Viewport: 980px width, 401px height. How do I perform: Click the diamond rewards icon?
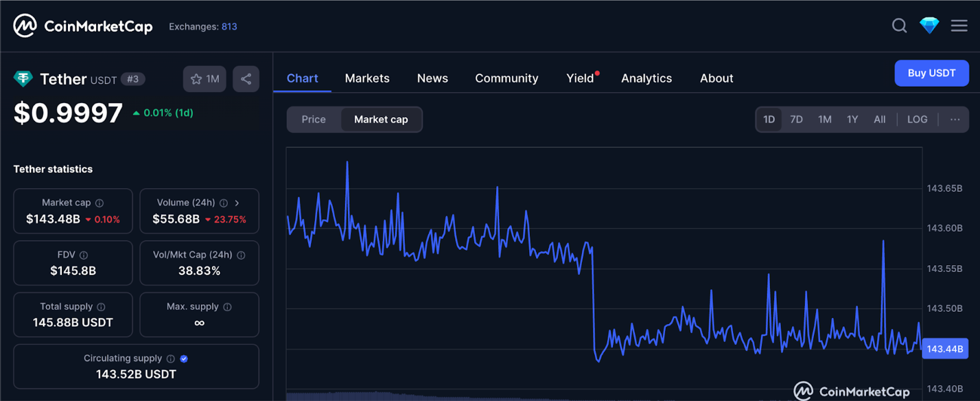pyautogui.click(x=929, y=25)
